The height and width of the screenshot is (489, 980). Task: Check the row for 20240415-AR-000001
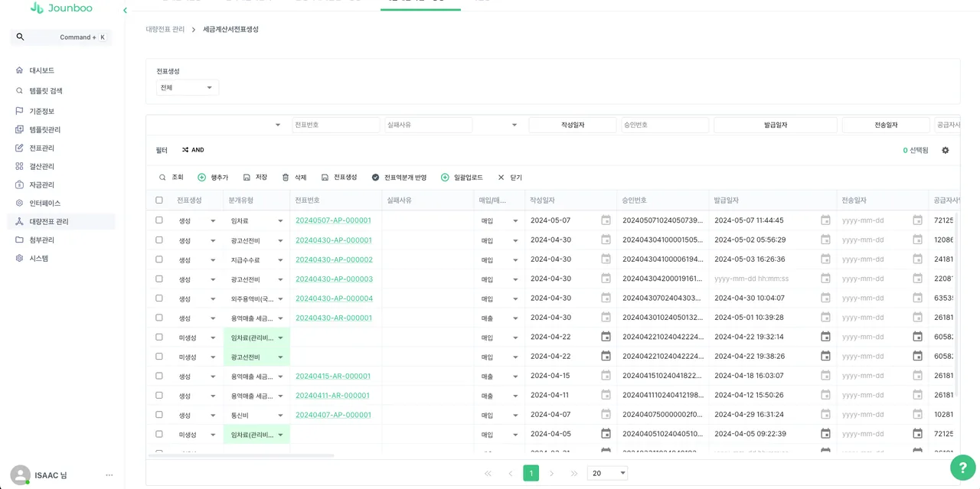[x=159, y=376]
